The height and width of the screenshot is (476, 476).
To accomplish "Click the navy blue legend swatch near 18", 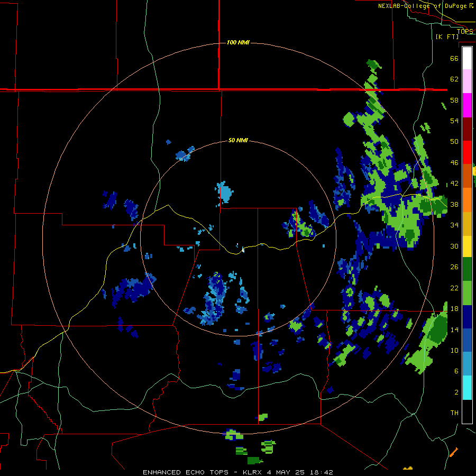I will pyautogui.click(x=467, y=317).
